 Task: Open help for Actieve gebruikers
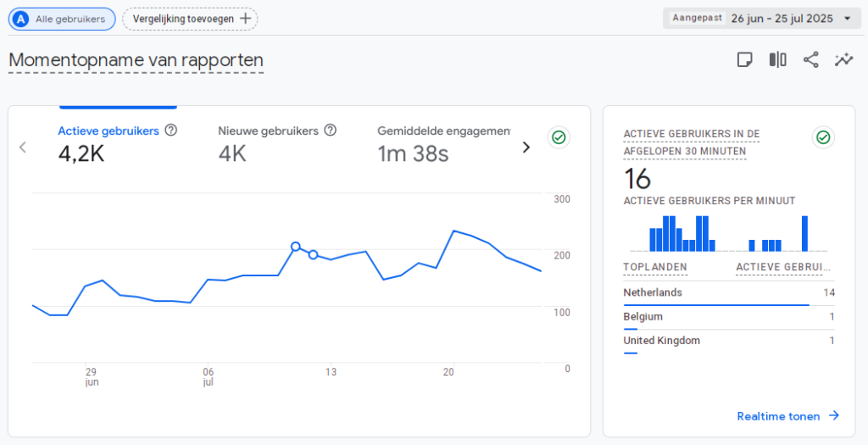[171, 130]
